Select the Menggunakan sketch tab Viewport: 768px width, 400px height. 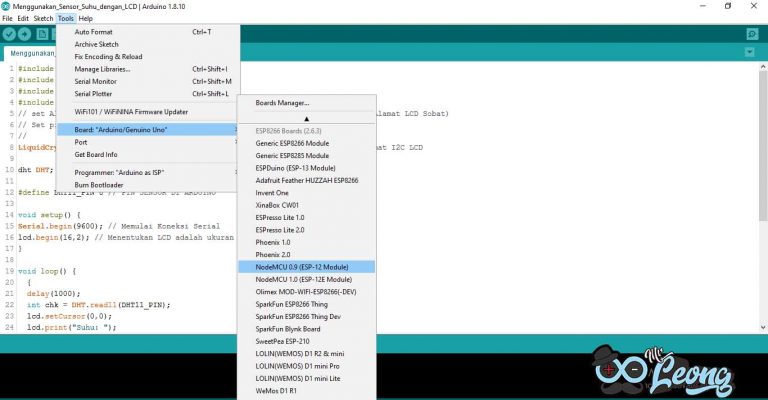click(30, 53)
